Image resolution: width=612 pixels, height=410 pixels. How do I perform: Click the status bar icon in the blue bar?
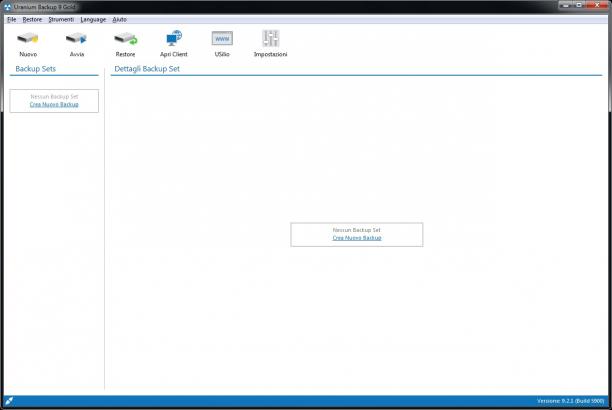click(x=9, y=401)
